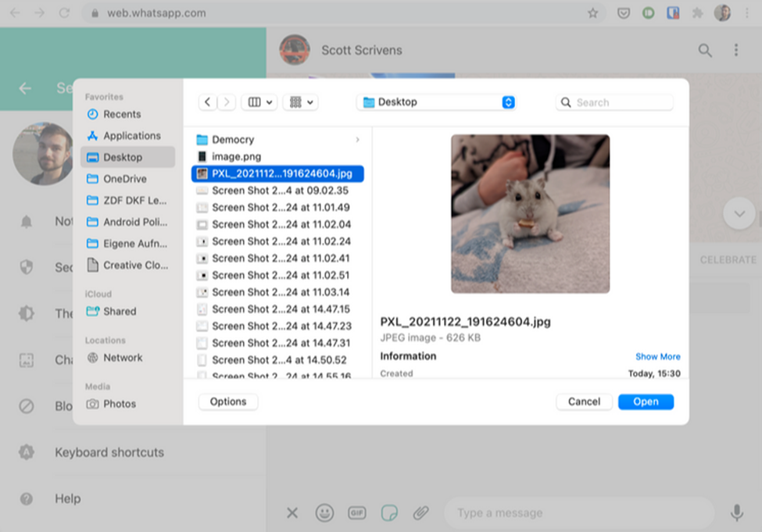Select the PXL_2021112...191624604.jpg file

coord(277,173)
